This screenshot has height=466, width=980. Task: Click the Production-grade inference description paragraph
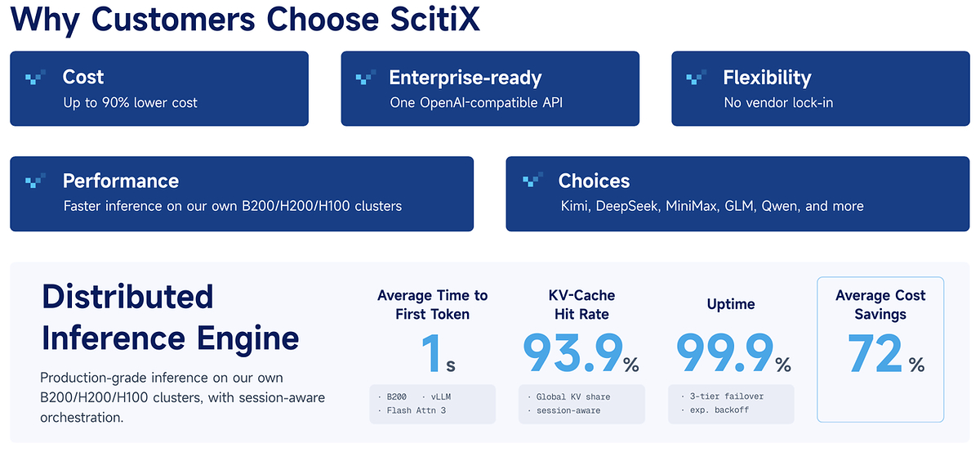tap(183, 397)
